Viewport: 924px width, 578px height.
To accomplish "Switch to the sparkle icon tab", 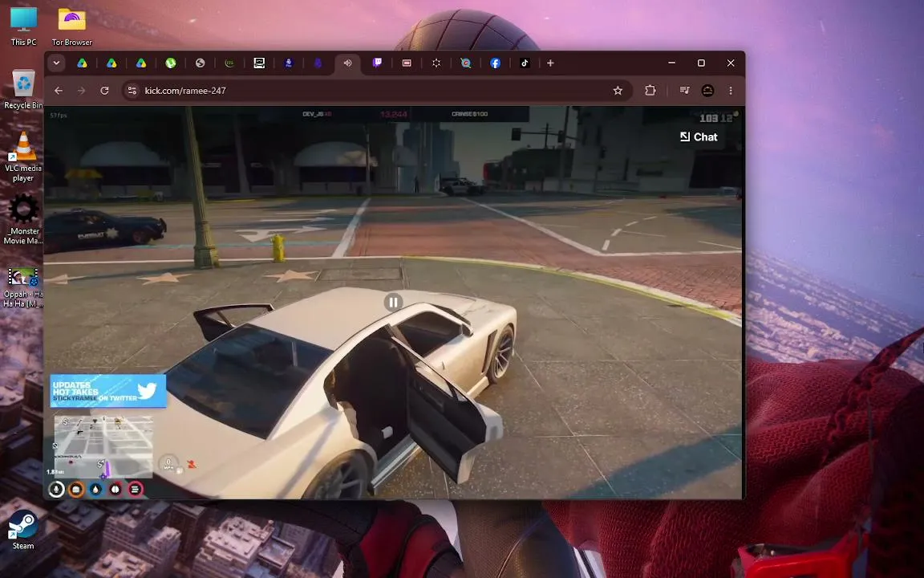I will point(436,63).
